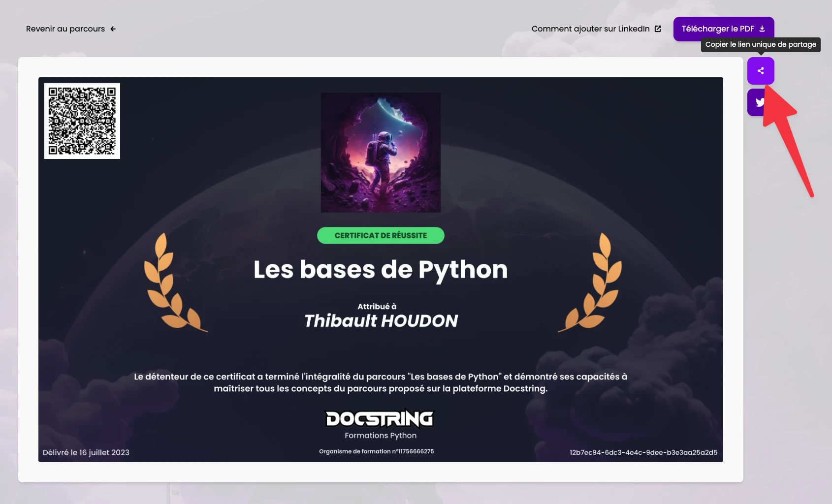Open Revenir au parcours

tap(64, 29)
